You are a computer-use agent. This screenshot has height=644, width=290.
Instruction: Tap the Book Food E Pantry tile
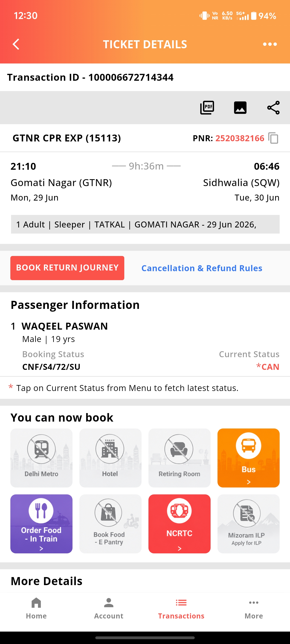point(110,524)
